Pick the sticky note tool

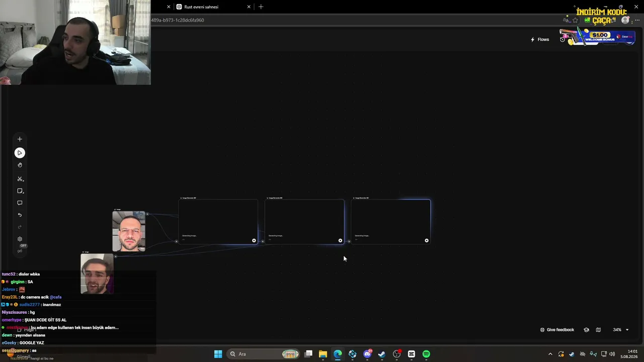[x=20, y=191]
